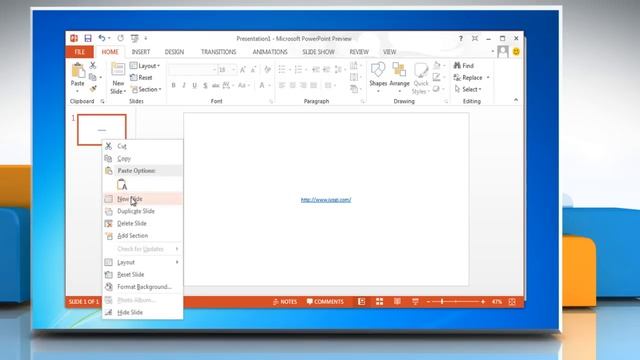The height and width of the screenshot is (360, 640).
Task: Open the Select dropdown in Editing group
Action: tap(468, 89)
